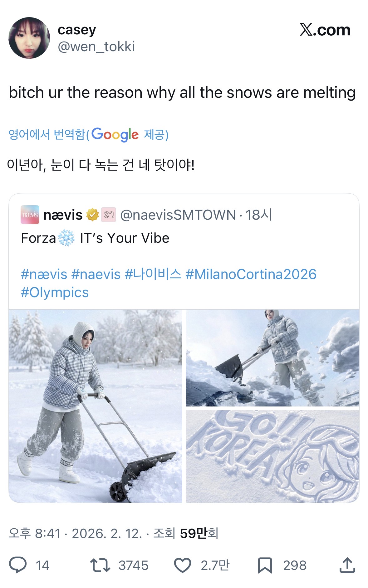Open the share upload icon
This screenshot has height=588, width=368.
click(347, 565)
